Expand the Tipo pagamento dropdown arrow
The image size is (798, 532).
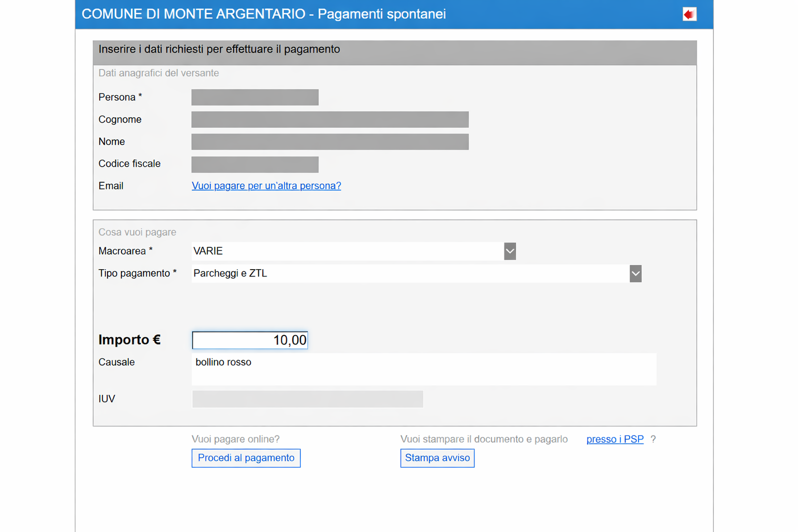(x=635, y=274)
